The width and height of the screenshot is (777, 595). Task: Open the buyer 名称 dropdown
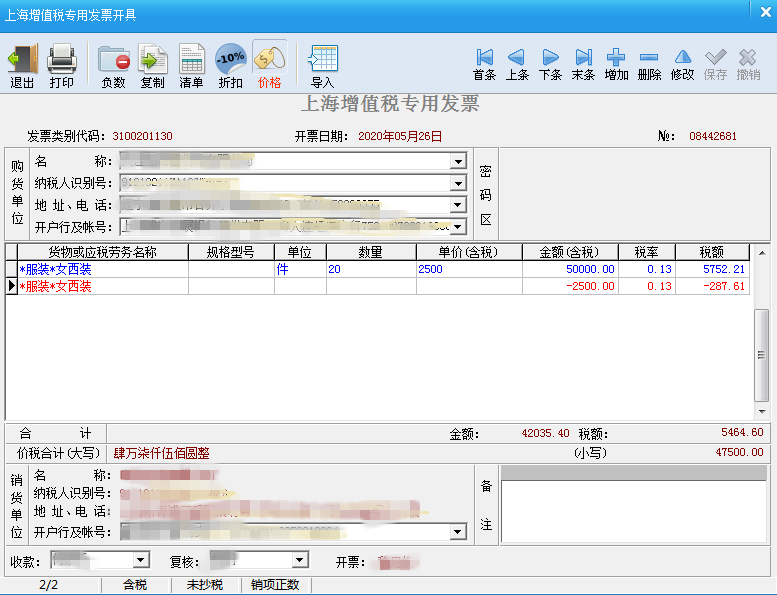point(458,162)
